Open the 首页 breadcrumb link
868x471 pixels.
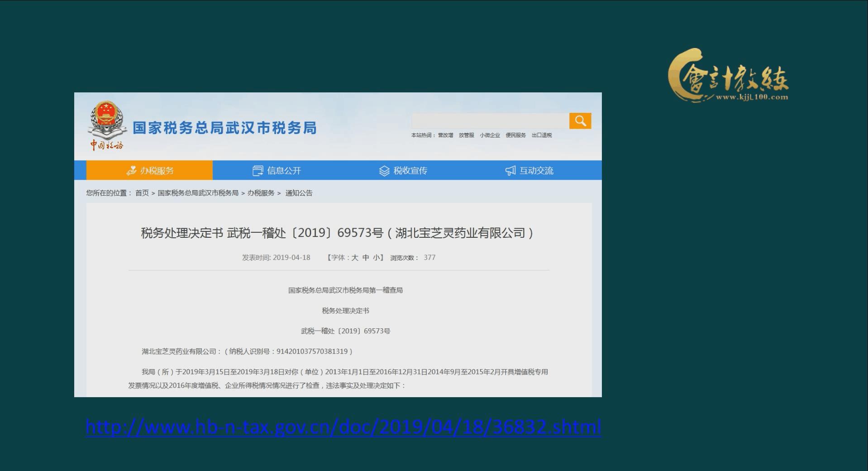(x=143, y=192)
